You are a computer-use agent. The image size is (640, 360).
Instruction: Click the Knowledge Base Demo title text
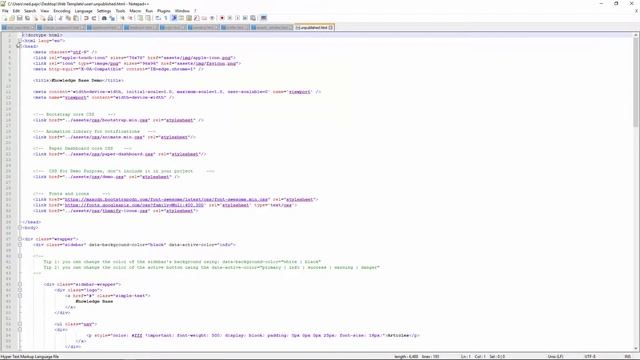point(77,81)
